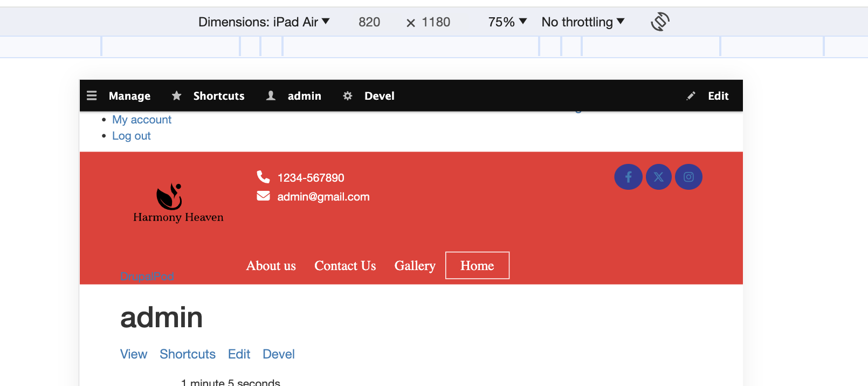Open the Facebook social icon
The width and height of the screenshot is (868, 386).
[628, 177]
